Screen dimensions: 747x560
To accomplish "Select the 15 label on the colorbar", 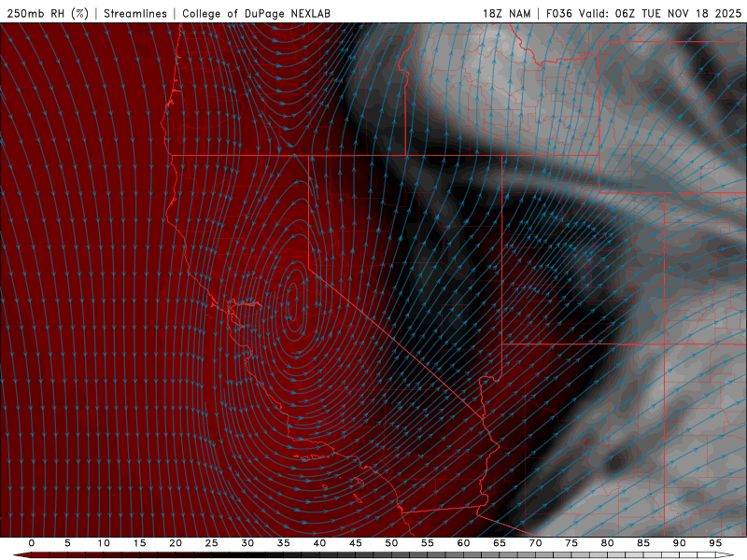I will coord(139,543).
